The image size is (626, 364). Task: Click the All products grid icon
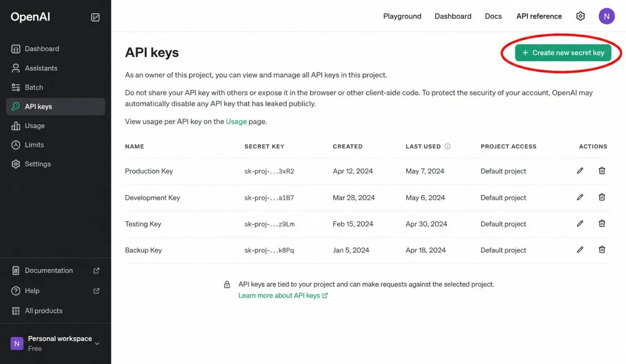click(16, 311)
